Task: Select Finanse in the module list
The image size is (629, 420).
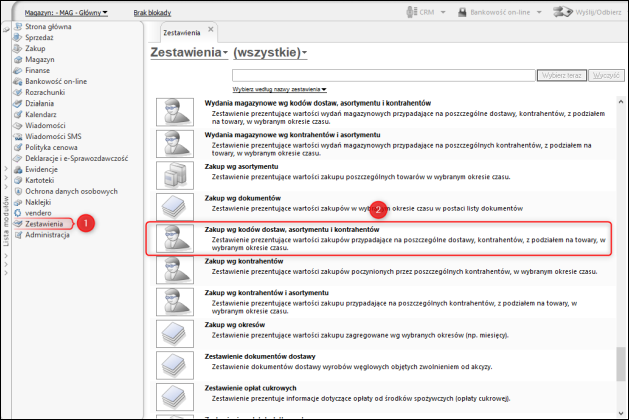Action: click(x=38, y=71)
